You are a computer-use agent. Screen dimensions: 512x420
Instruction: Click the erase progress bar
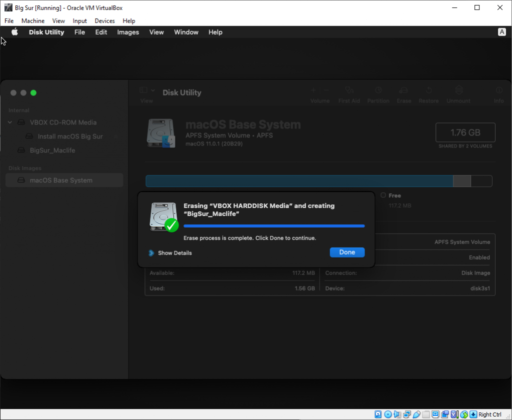274,226
